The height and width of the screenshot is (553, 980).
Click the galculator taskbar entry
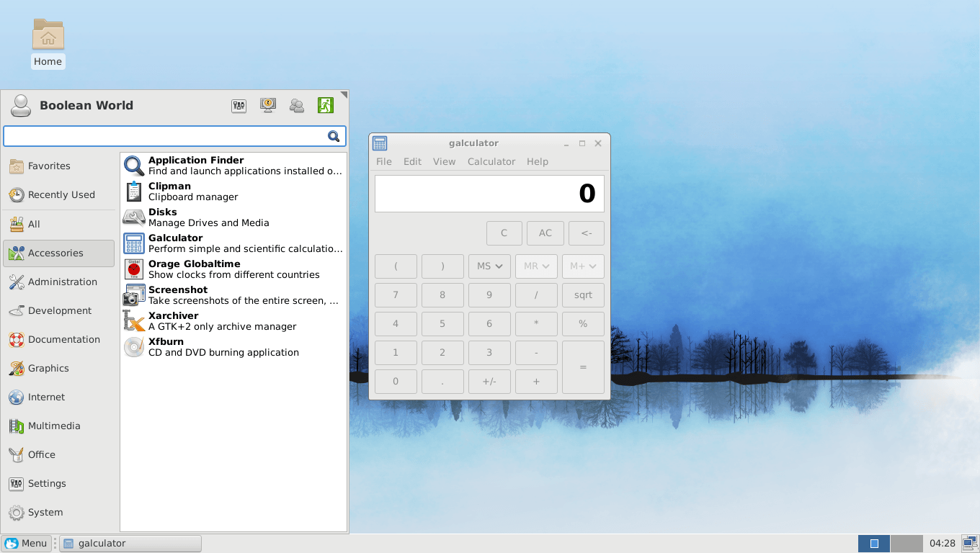(x=130, y=544)
